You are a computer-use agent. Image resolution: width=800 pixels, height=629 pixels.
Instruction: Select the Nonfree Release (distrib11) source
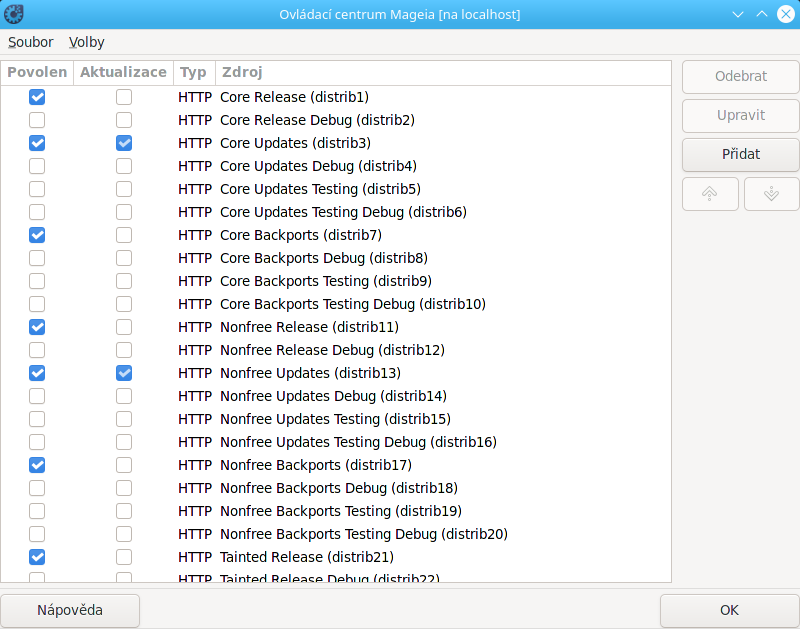coord(336,327)
